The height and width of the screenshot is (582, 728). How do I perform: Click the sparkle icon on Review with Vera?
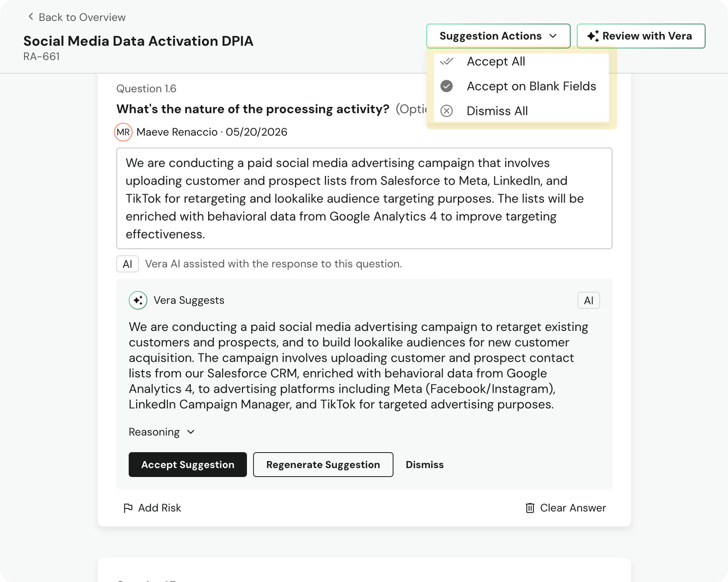593,36
